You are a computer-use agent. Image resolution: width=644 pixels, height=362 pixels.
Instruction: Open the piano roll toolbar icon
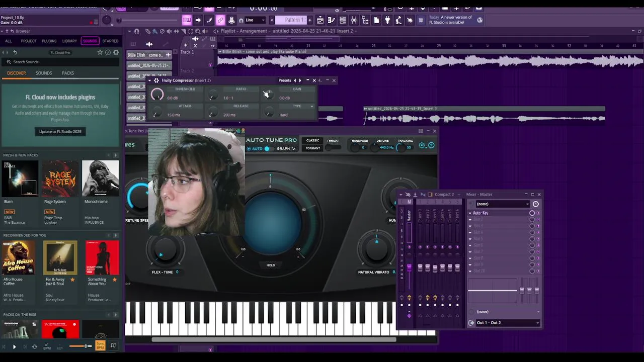point(332,20)
